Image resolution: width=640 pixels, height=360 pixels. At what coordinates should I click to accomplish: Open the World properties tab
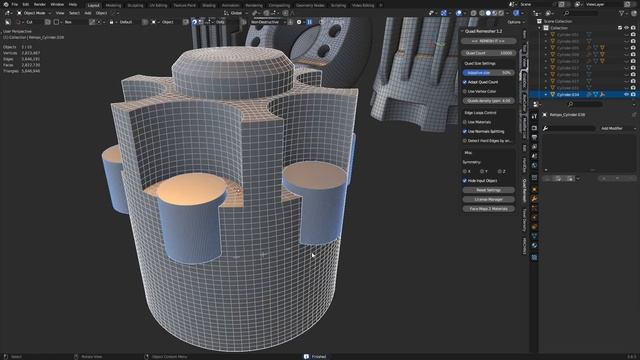pyautogui.click(x=534, y=166)
